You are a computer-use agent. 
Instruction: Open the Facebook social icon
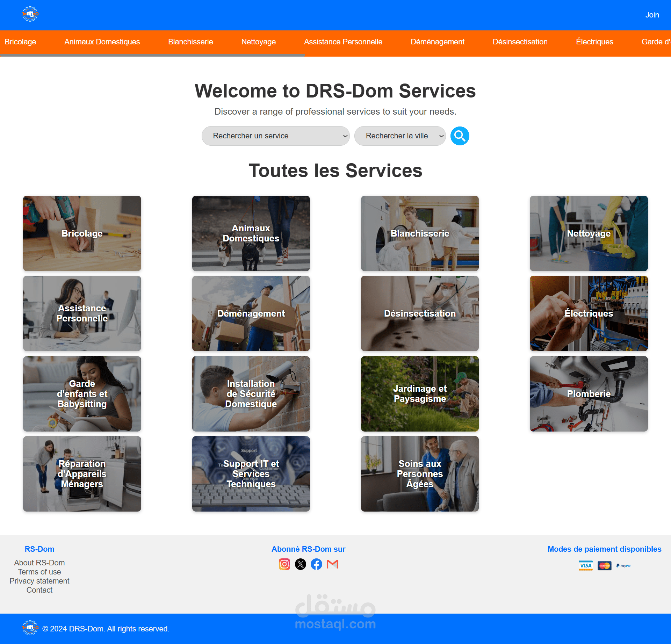pos(317,564)
